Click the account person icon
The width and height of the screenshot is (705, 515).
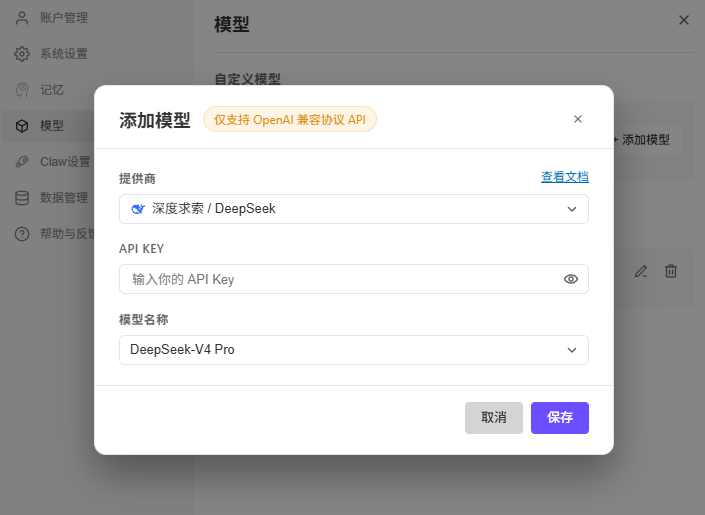(x=22, y=18)
